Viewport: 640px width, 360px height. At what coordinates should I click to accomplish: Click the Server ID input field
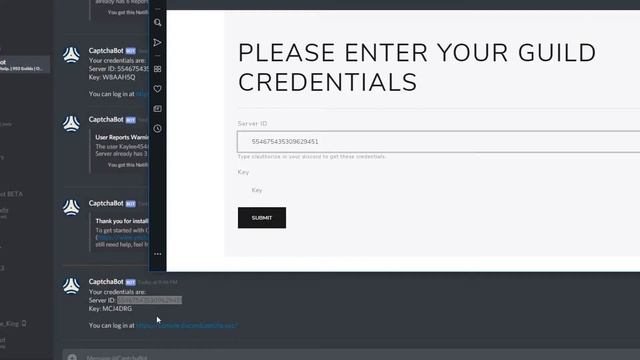coord(438,142)
